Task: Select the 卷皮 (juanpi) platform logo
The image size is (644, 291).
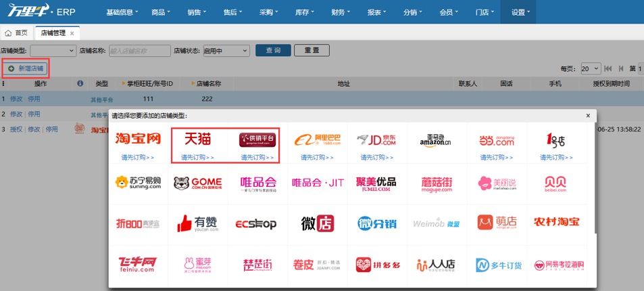Action: pos(317,264)
